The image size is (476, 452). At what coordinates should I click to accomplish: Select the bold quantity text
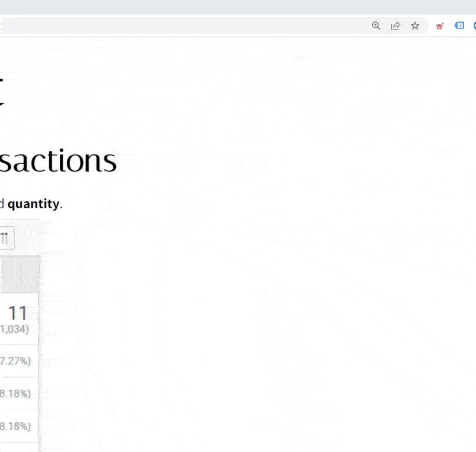[34, 204]
